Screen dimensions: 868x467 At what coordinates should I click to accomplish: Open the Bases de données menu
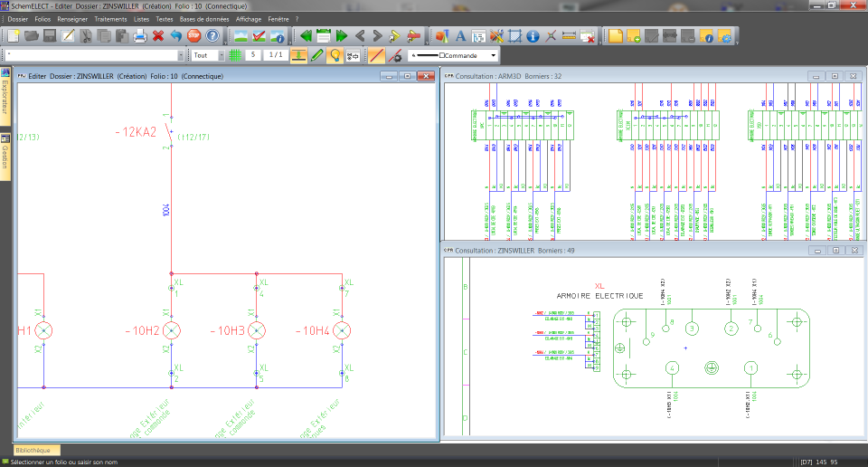tap(204, 19)
